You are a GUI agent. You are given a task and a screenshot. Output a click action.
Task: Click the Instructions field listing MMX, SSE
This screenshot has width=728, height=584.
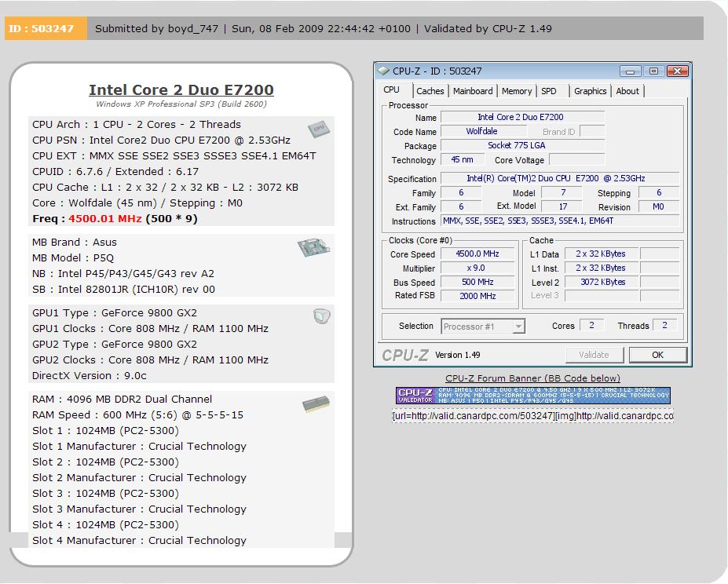pyautogui.click(x=559, y=221)
